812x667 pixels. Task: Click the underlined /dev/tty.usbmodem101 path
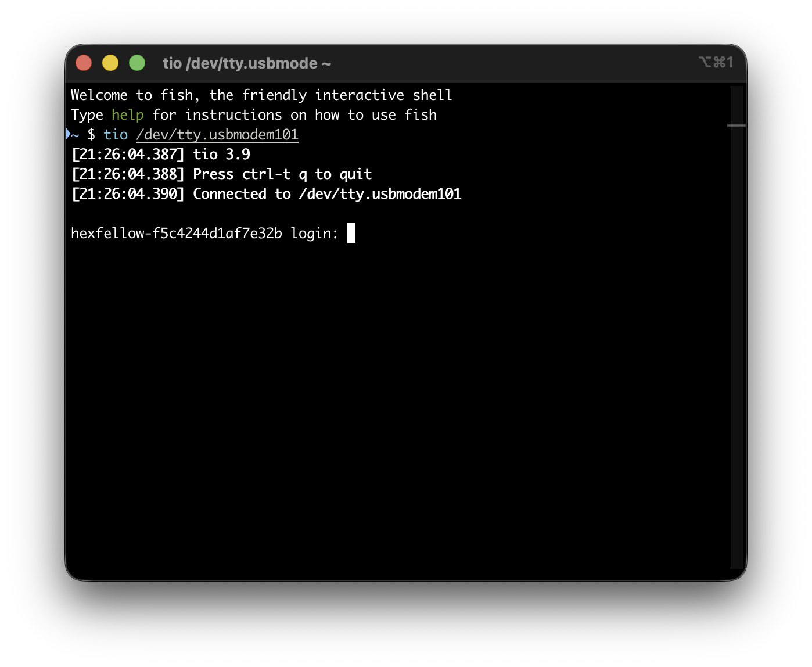[217, 135]
